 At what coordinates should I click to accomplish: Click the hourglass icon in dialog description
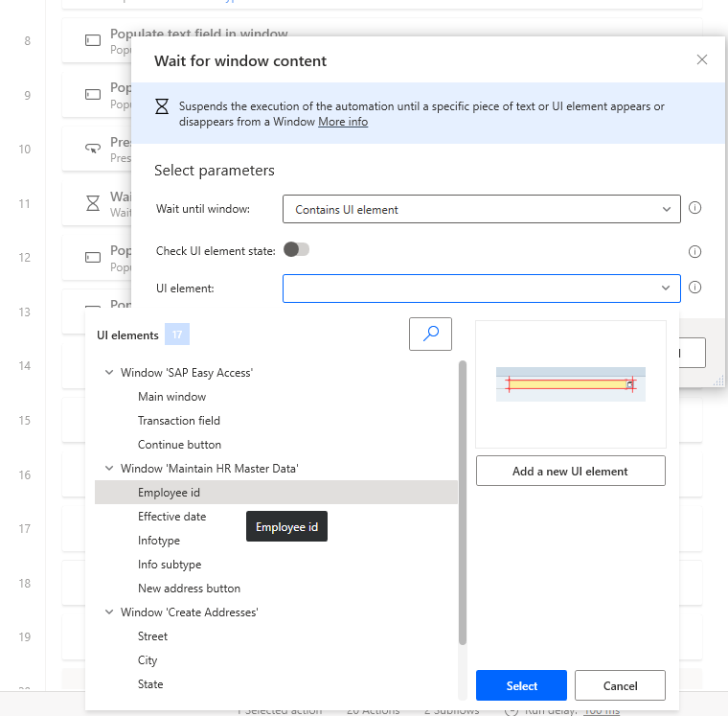(x=162, y=106)
